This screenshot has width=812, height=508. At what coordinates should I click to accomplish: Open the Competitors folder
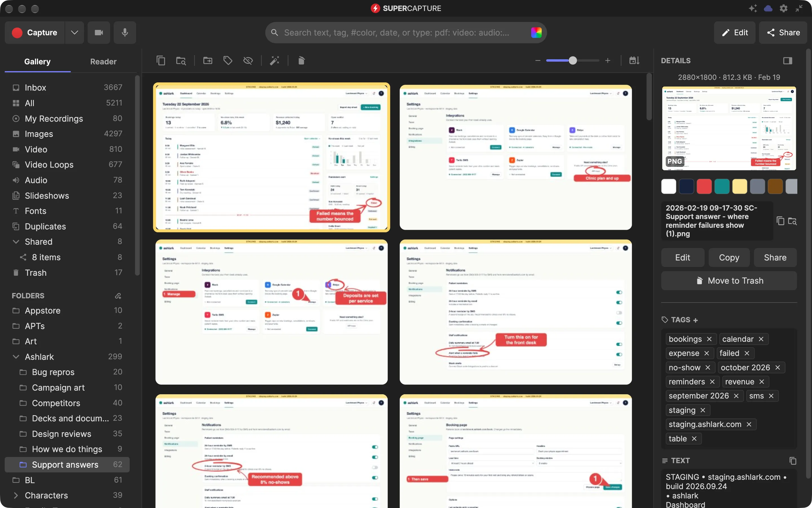pos(67,403)
